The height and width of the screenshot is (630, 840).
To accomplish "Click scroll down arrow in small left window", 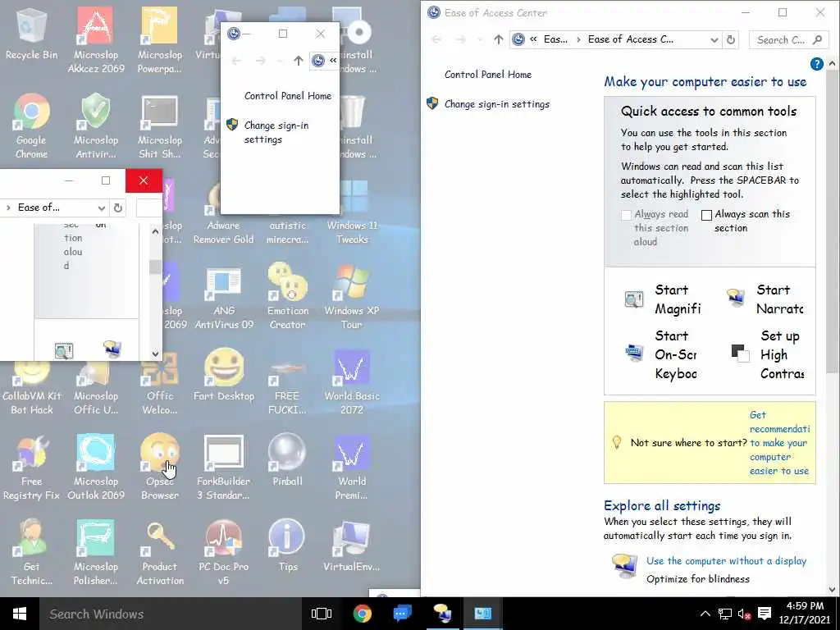I will (155, 354).
